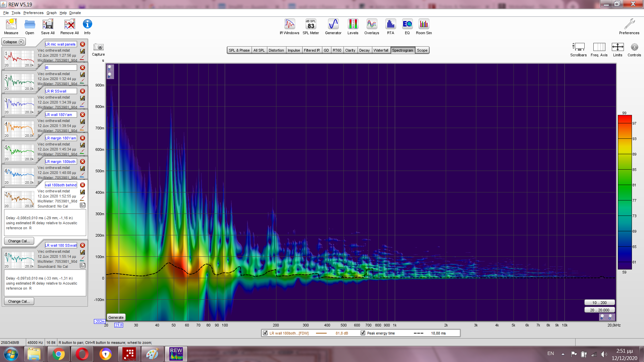Capture graph with camera icon
The width and height of the screenshot is (644, 362).
click(x=98, y=47)
